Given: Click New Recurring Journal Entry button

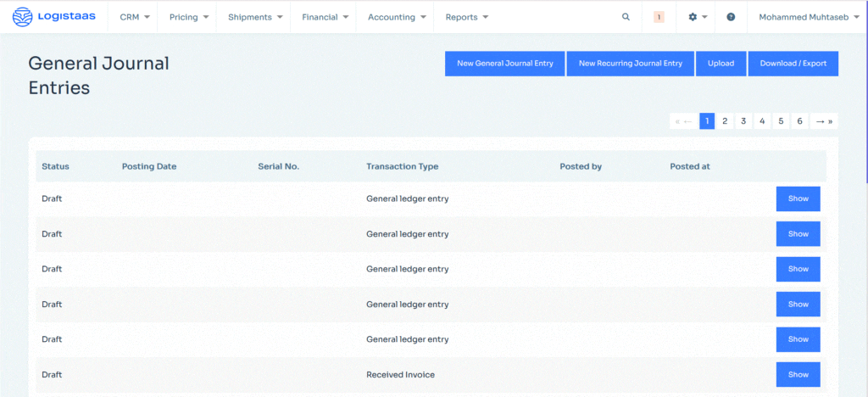Looking at the screenshot, I should 630,64.
